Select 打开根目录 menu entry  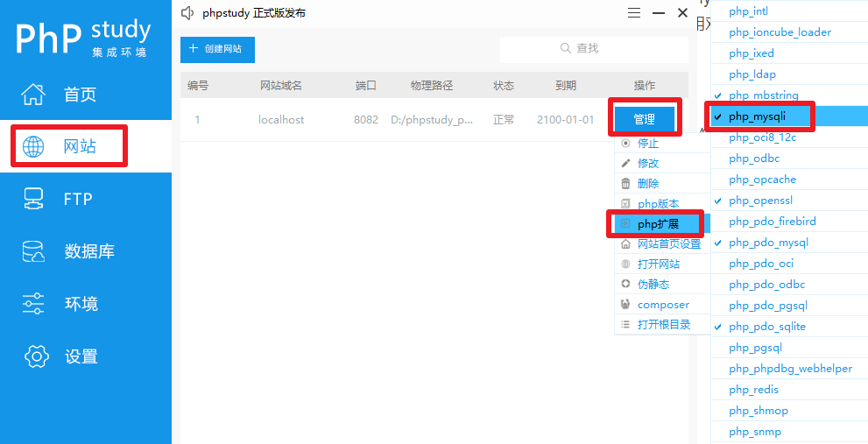tap(662, 324)
